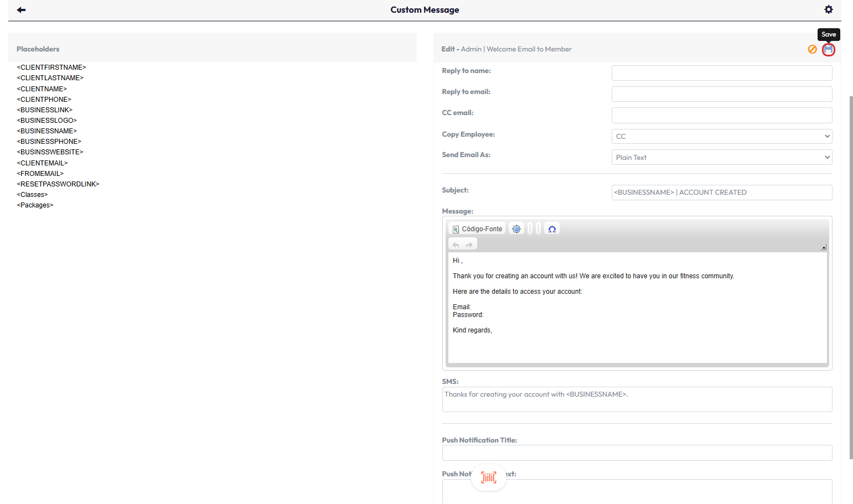Insert special character with Omega icon

(552, 229)
